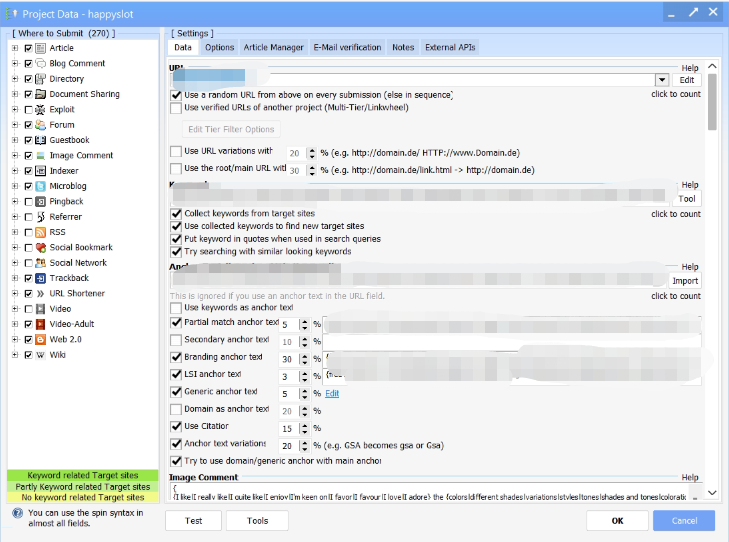729x542 pixels.
Task: Click the Blog Comment speech bubble icon
Action: [x=41, y=63]
